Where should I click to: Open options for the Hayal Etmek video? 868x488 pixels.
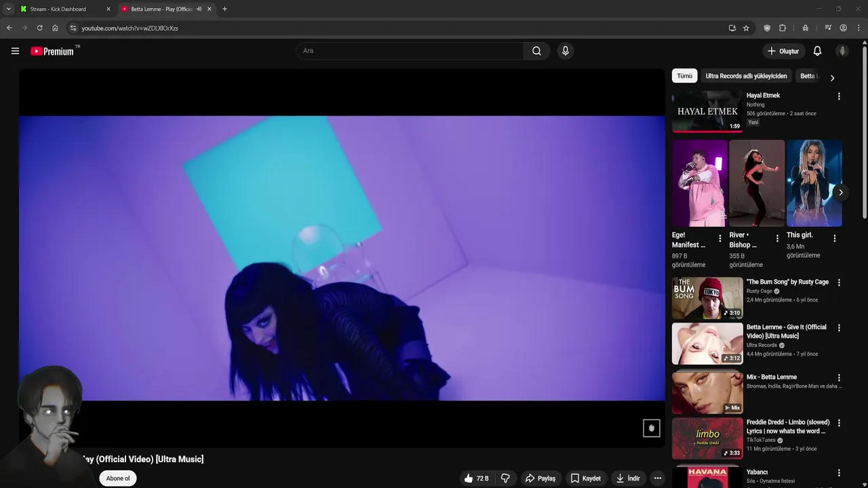tap(839, 96)
